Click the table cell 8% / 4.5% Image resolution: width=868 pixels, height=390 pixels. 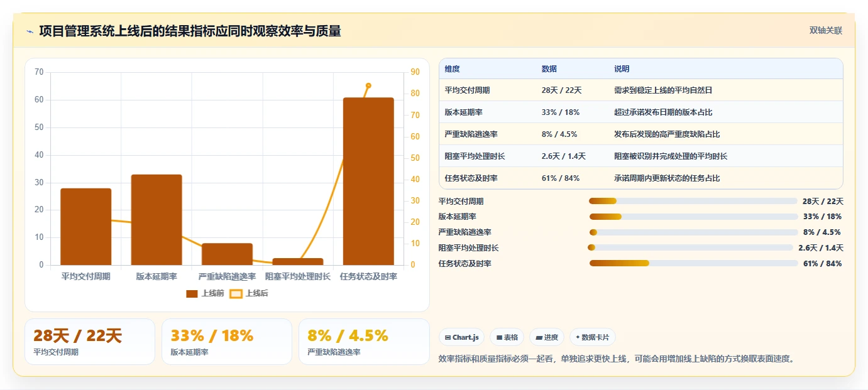click(x=559, y=134)
